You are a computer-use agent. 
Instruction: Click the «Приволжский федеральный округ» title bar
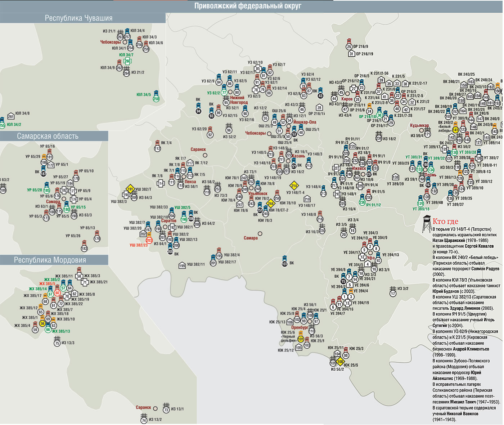[x=248, y=6]
